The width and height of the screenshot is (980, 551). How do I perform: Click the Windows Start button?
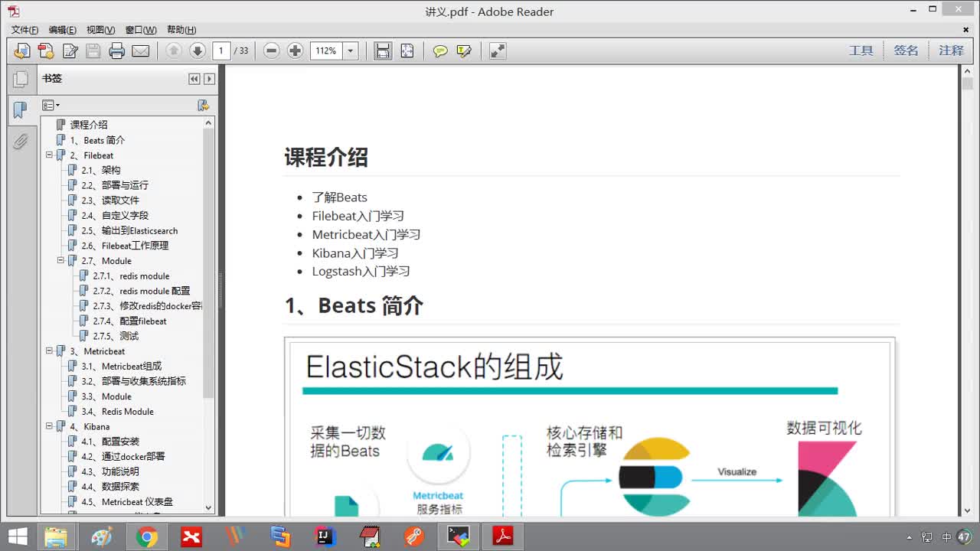pos(17,536)
